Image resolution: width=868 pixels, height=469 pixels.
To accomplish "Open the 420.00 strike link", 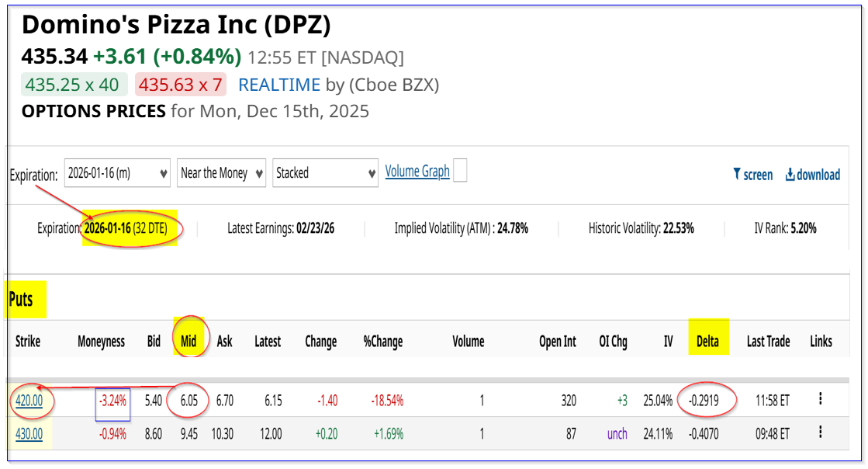I will [x=29, y=401].
